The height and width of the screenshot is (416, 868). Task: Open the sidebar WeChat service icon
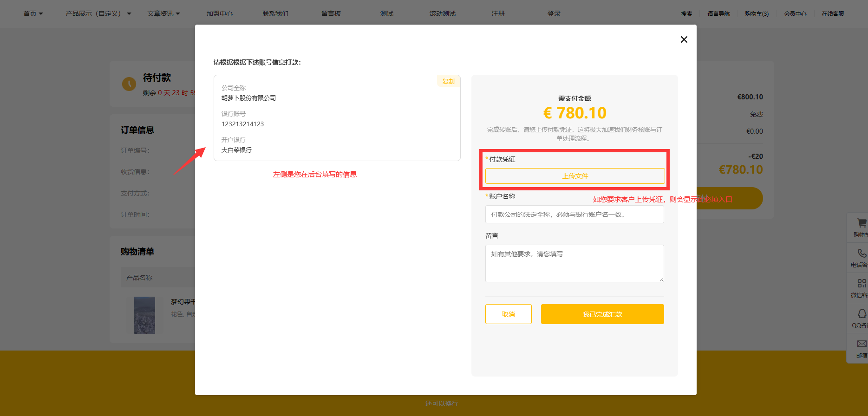coord(861,283)
